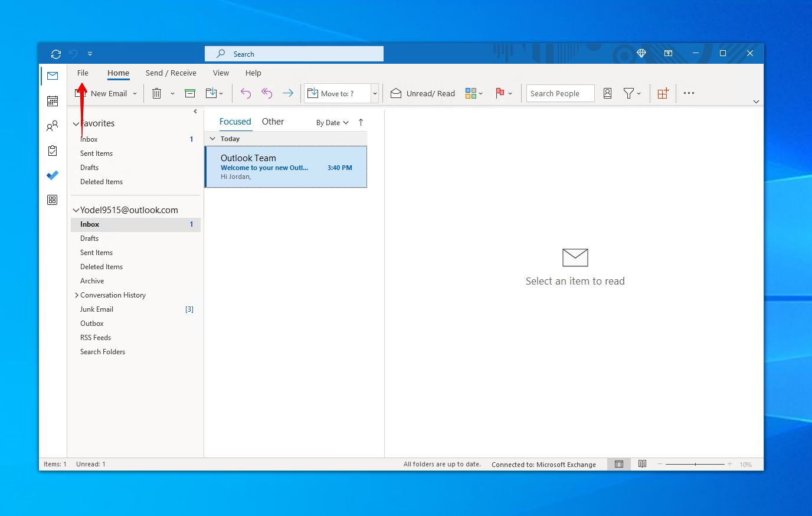Click the 'Move to: ?' quick step
This screenshot has height=516, width=812.
pos(338,93)
